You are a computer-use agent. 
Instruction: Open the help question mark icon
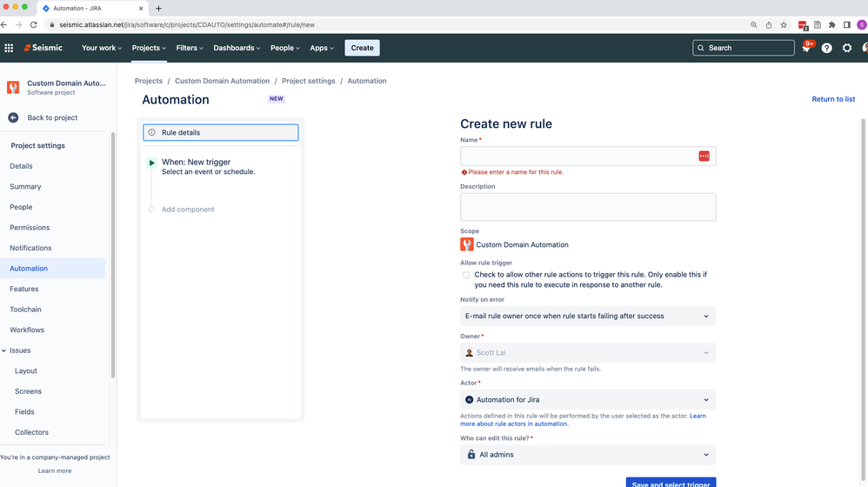tap(826, 48)
